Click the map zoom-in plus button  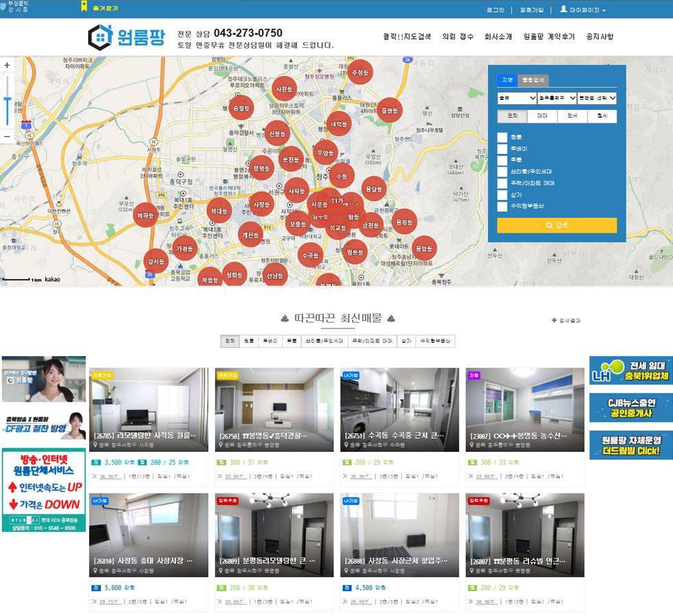[7, 66]
